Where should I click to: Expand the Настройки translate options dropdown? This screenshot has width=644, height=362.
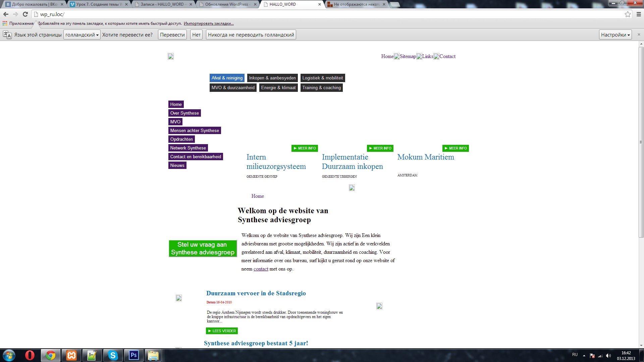(615, 35)
